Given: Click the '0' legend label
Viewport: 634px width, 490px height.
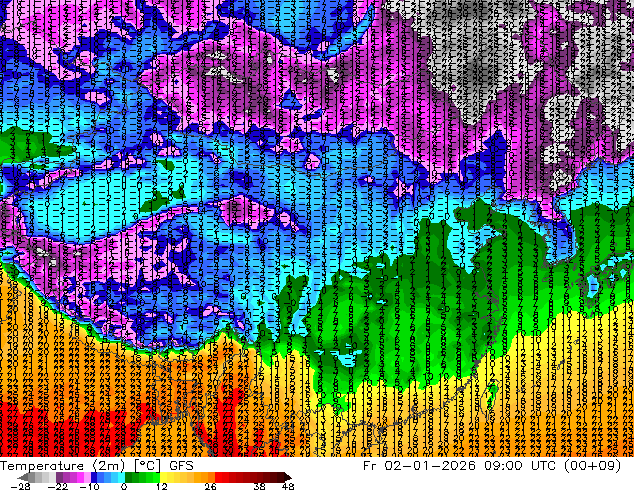Looking at the screenshot, I should (124, 486).
